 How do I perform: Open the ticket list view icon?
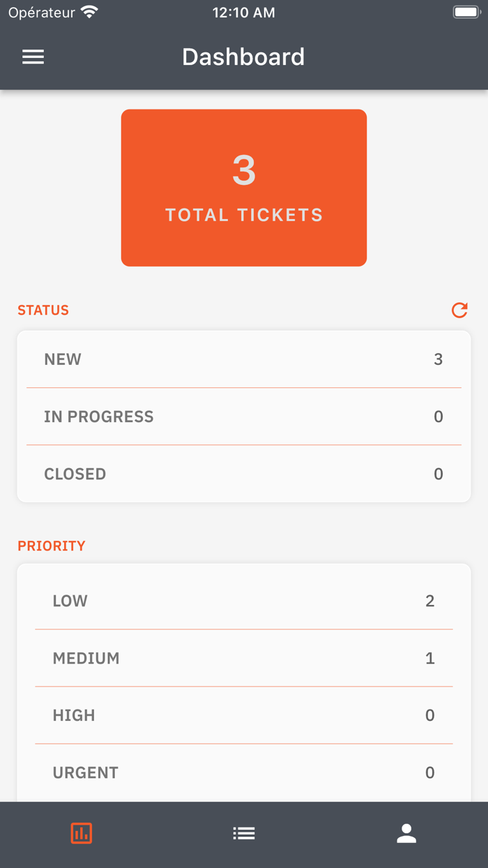coord(244,833)
